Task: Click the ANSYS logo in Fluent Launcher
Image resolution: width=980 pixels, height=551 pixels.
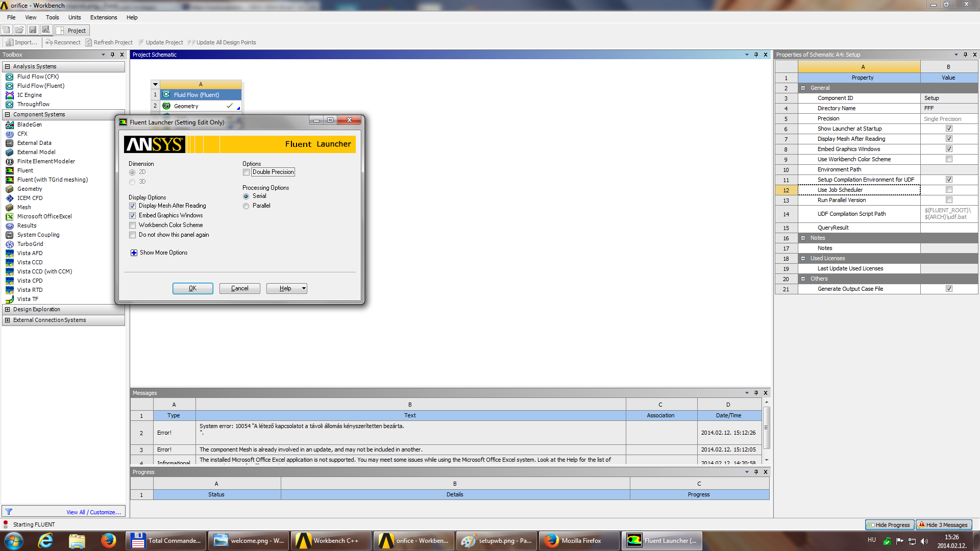Action: (154, 143)
